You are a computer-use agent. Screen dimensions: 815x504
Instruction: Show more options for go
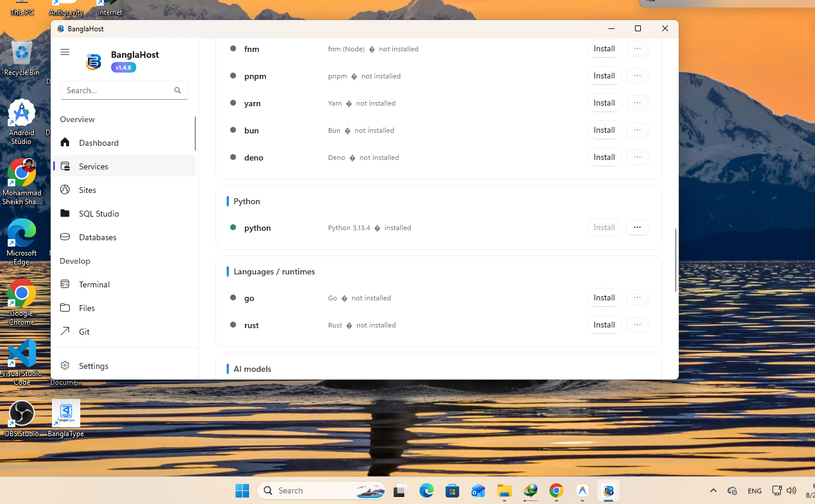pos(637,298)
